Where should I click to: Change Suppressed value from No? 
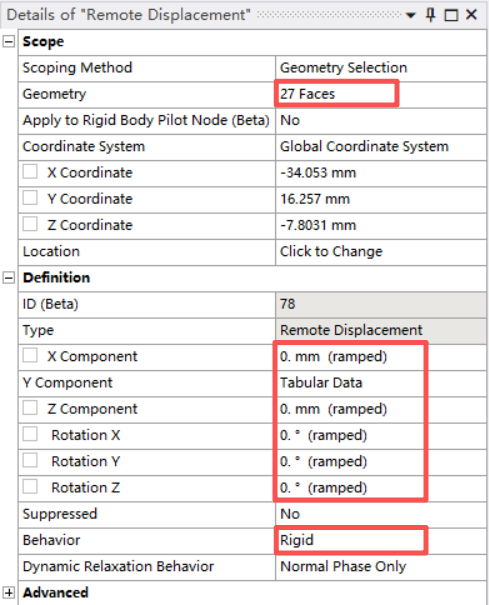[x=381, y=514]
